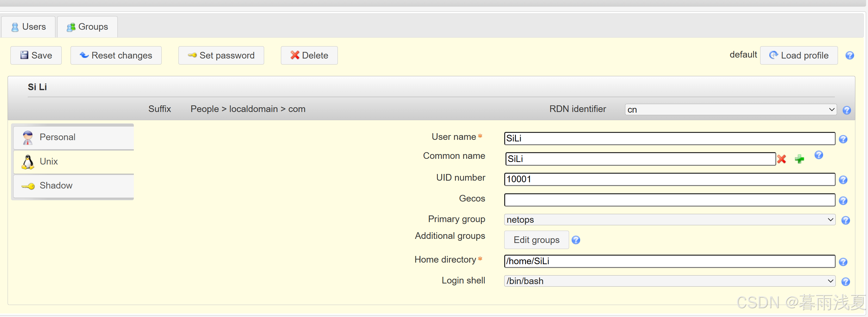
Task: Click the help icon next to Load profile
Action: pos(849,55)
